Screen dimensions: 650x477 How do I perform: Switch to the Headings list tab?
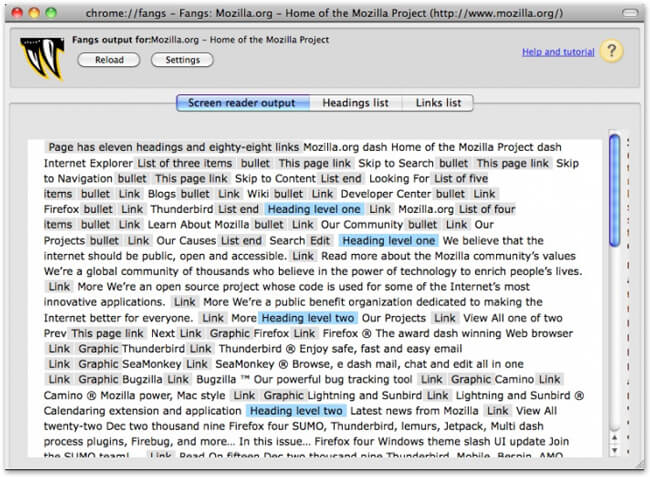click(356, 103)
